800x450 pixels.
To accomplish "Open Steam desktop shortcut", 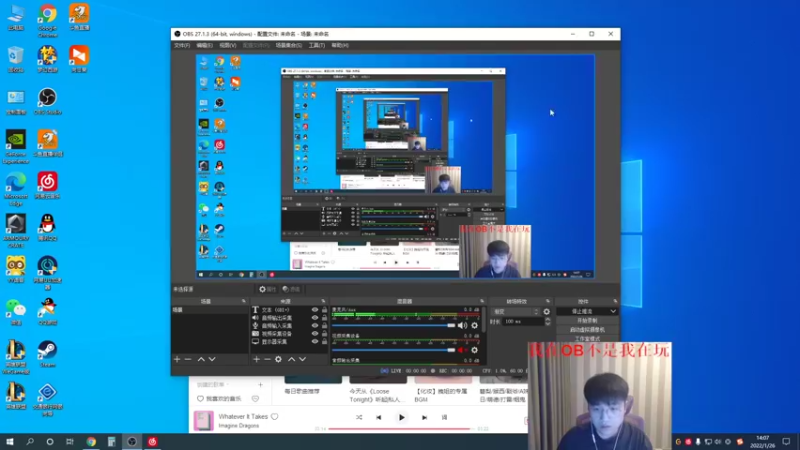I will click(47, 354).
